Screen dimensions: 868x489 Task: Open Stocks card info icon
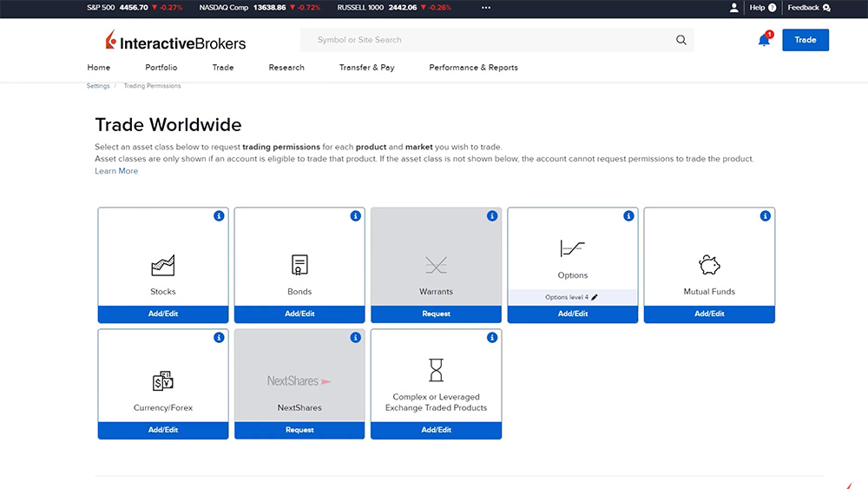(219, 216)
